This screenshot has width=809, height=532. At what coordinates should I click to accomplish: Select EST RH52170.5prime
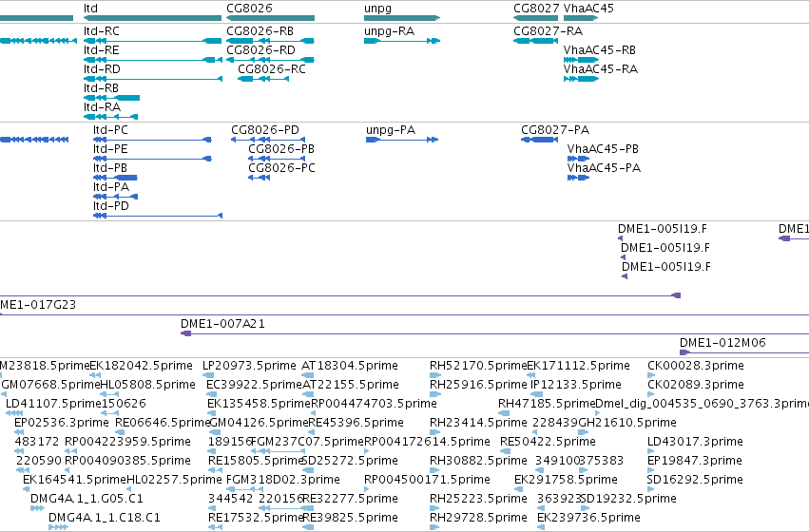[478, 366]
